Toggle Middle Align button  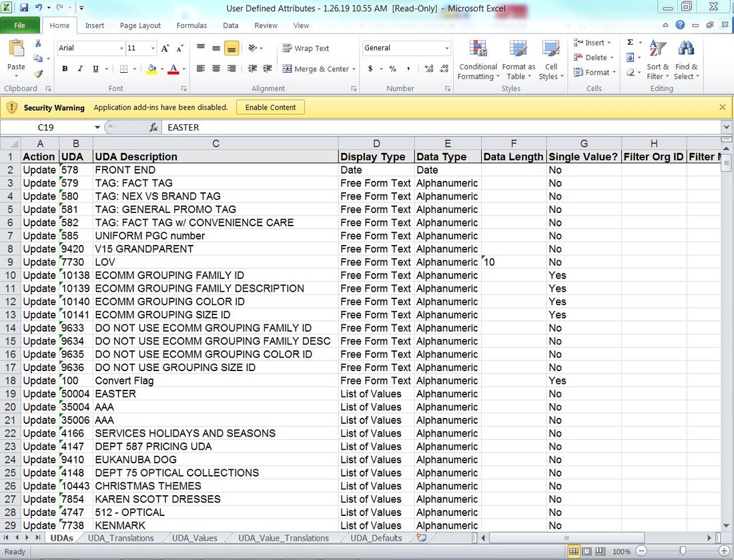[x=216, y=48]
